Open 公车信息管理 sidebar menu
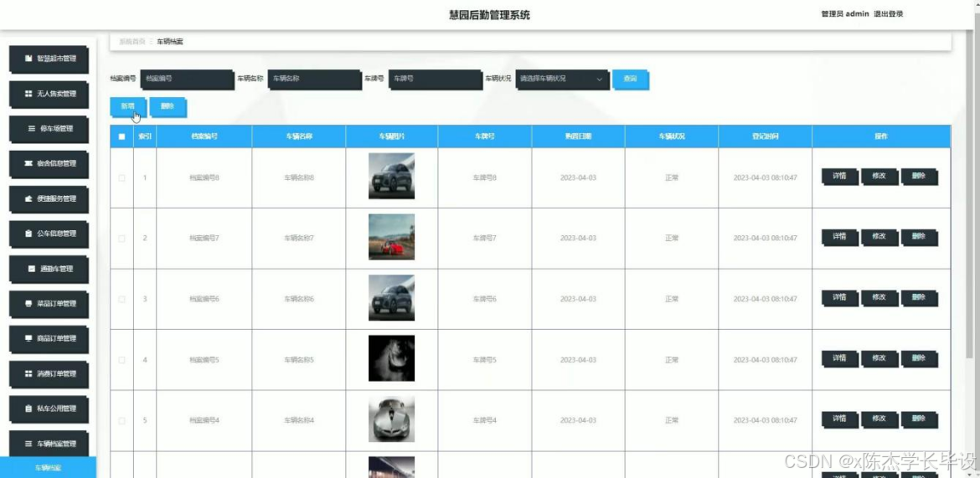980x478 pixels. pyautogui.click(x=49, y=234)
